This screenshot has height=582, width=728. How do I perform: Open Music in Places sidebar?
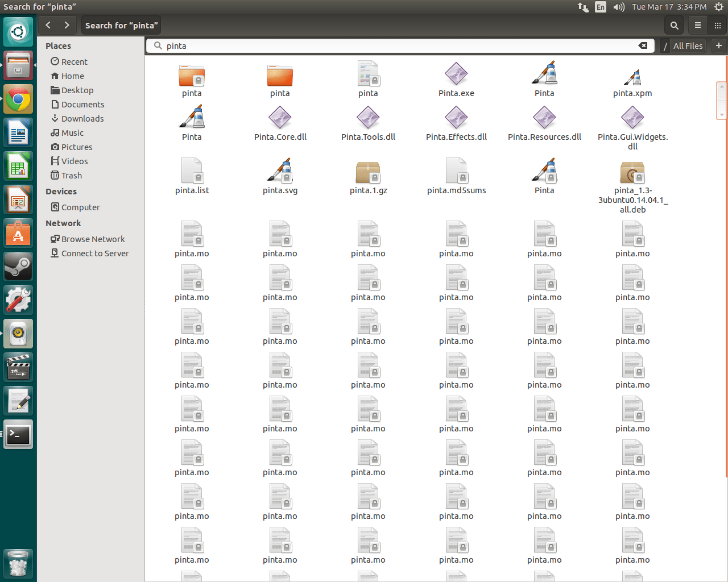[72, 132]
